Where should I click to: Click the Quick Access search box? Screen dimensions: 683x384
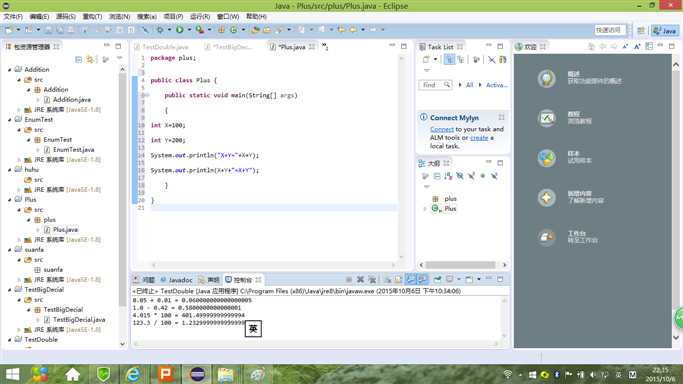point(610,30)
